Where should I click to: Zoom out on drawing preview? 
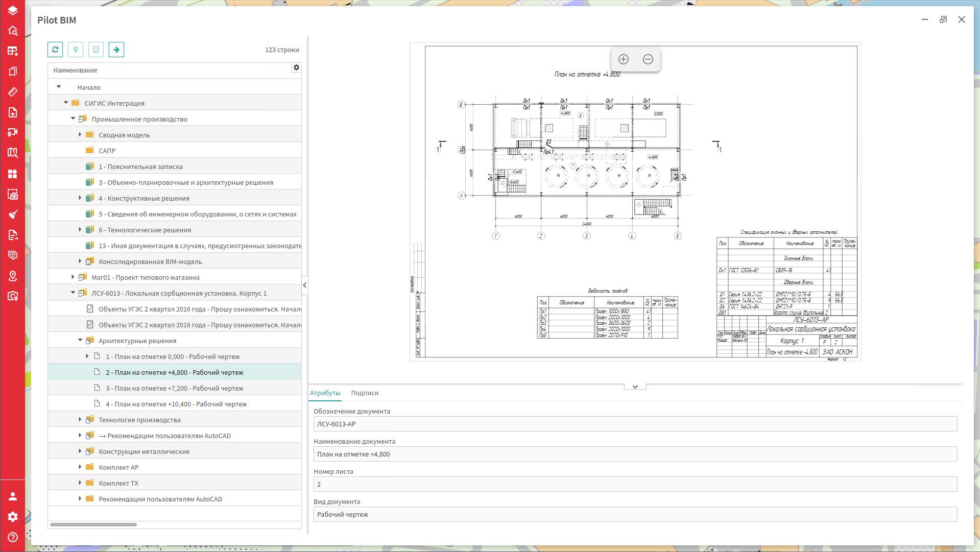pos(648,59)
